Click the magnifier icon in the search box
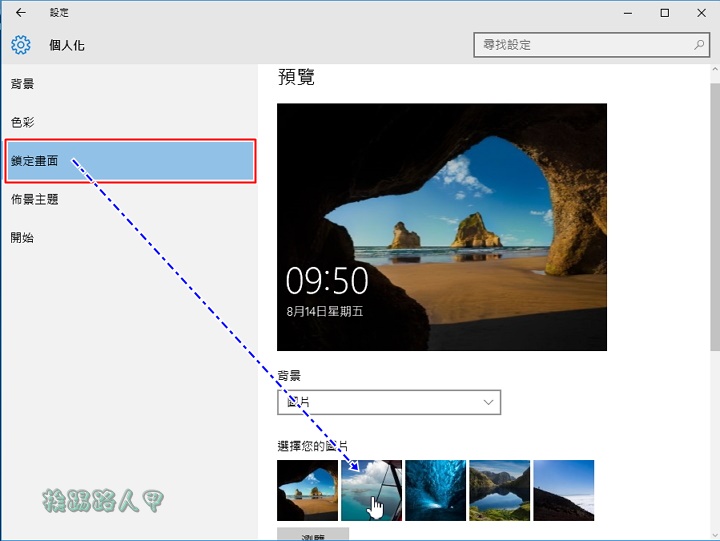This screenshot has width=720, height=541. click(699, 45)
